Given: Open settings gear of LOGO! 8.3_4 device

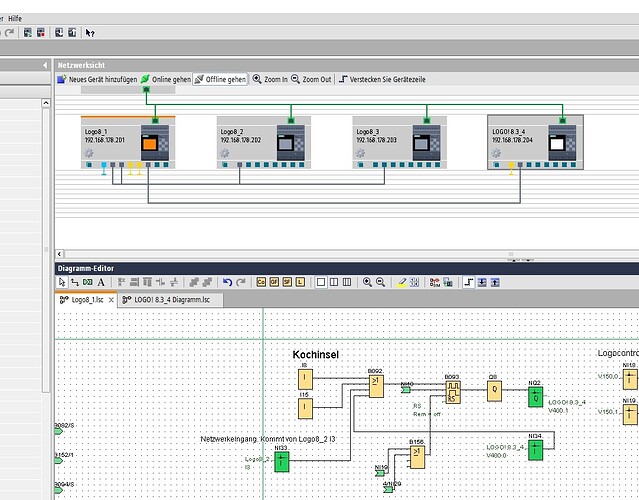Looking at the screenshot, I should (496, 153).
